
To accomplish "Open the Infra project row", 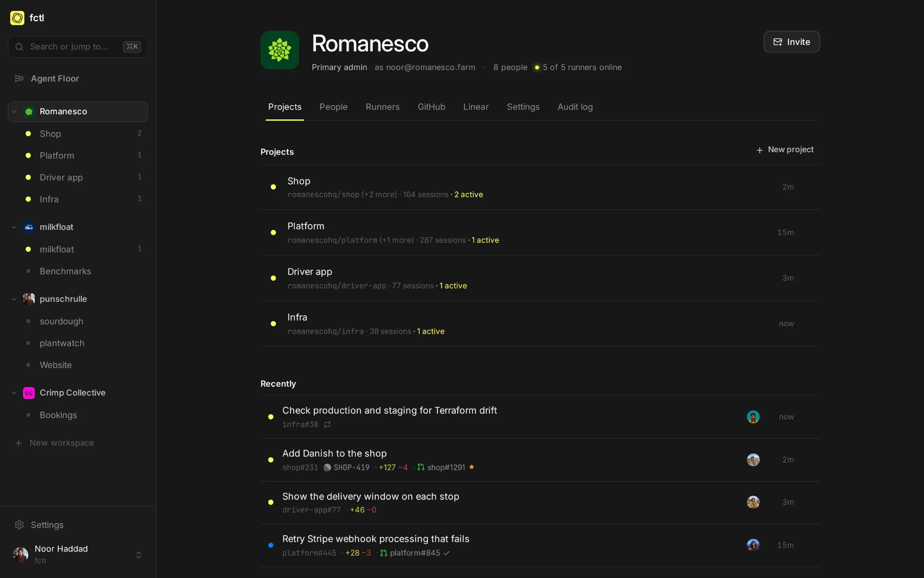I will pyautogui.click(x=540, y=324).
